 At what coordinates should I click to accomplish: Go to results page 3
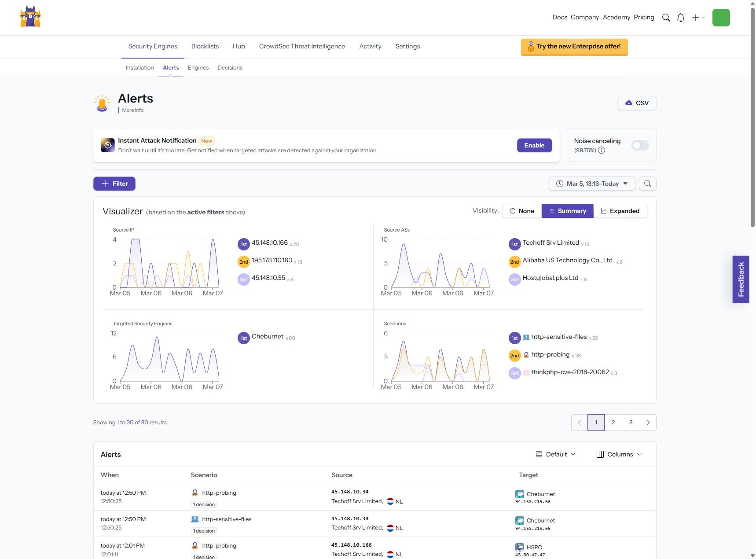click(631, 423)
